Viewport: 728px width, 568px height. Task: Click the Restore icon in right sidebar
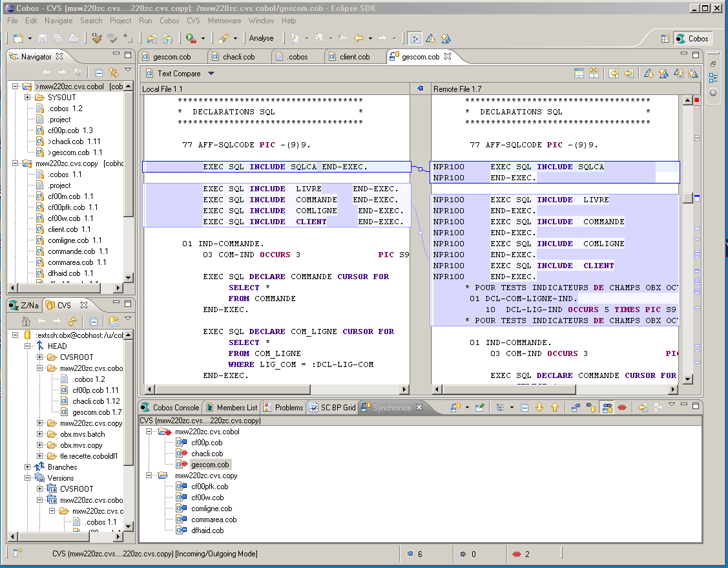tap(713, 64)
